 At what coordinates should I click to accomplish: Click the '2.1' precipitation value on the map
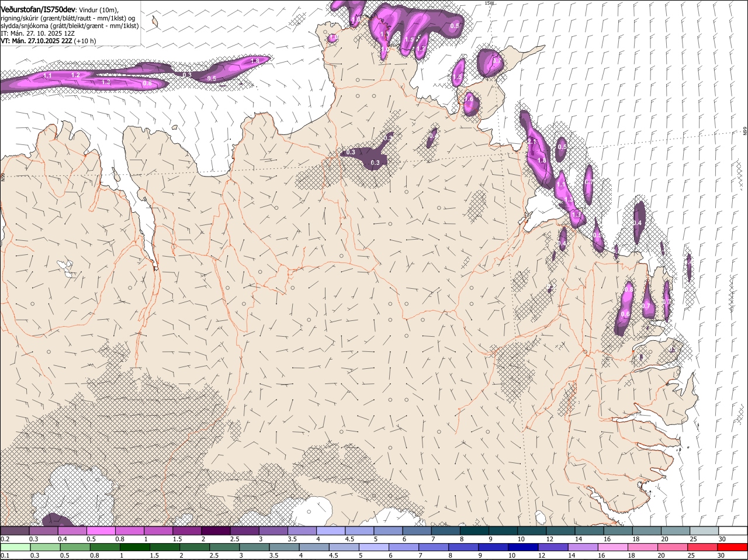click(532, 141)
